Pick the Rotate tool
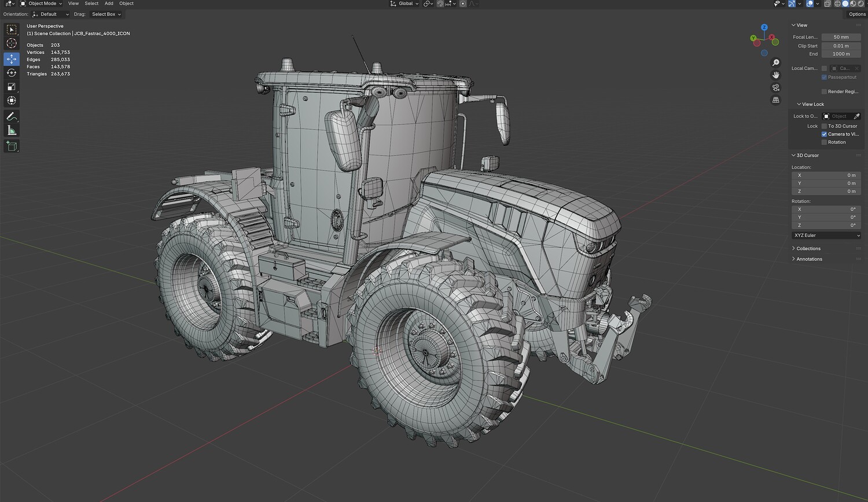The width and height of the screenshot is (868, 502). [x=12, y=73]
